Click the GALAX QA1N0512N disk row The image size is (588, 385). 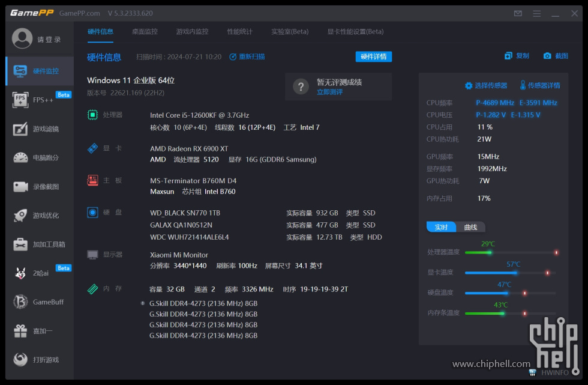[266, 225]
